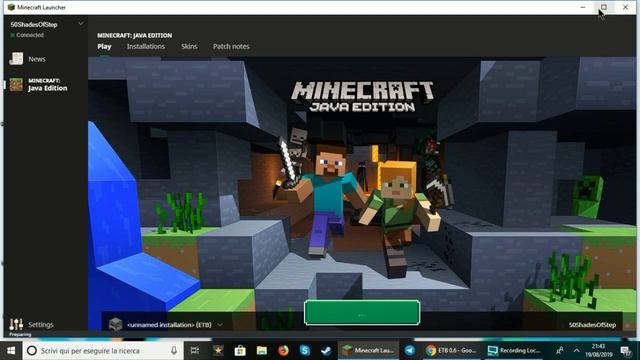The image size is (640, 360).
Task: Switch to the Chrome ETB 0.6 window
Action: (451, 351)
